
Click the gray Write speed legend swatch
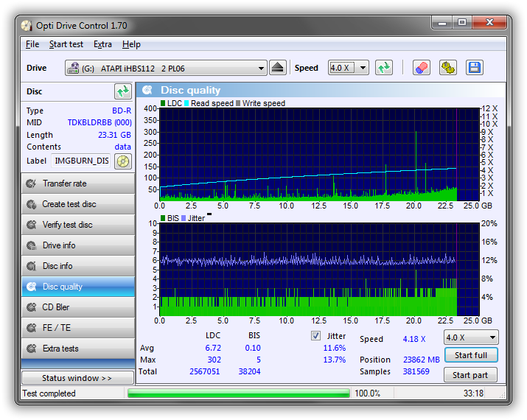coord(238,103)
